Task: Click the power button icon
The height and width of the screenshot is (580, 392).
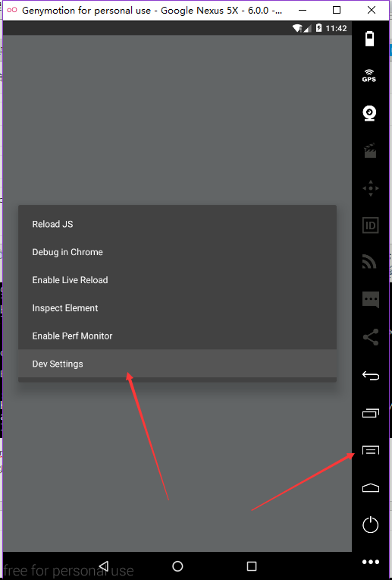Action: [x=370, y=525]
